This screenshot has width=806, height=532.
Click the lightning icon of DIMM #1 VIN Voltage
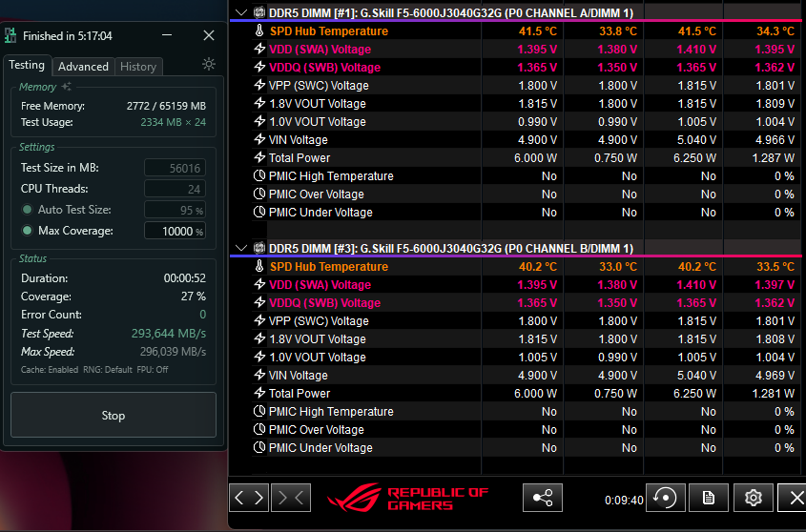259,139
